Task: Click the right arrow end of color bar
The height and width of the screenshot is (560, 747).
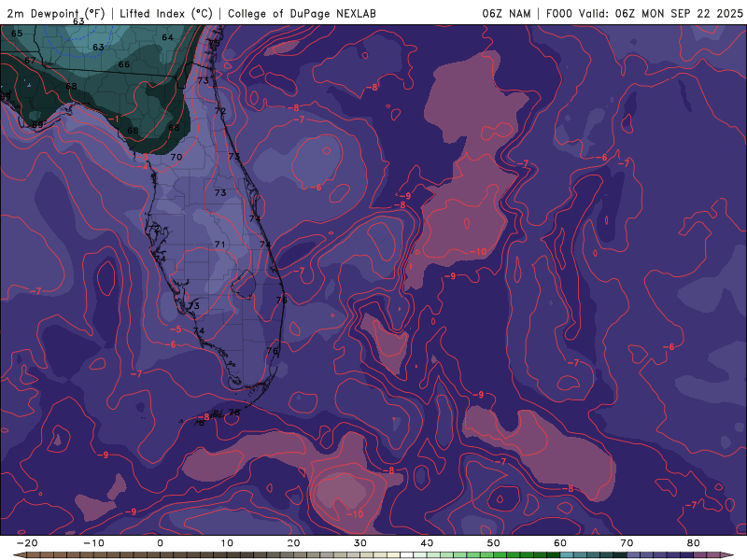Action: 728,555
